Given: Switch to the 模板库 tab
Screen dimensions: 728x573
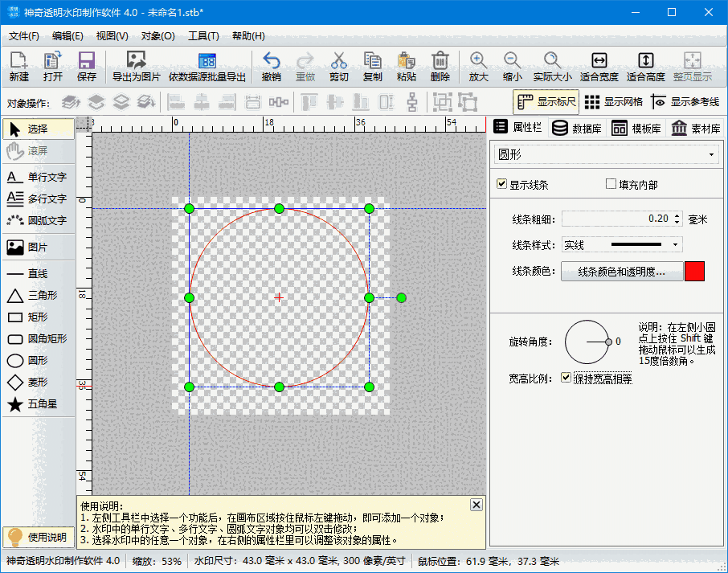Looking at the screenshot, I should tap(634, 127).
